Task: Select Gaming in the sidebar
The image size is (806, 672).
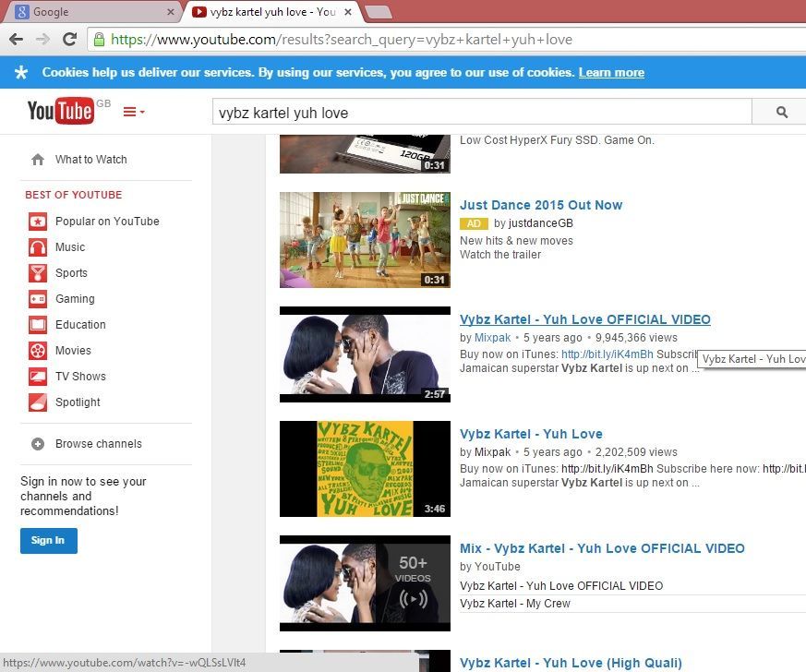Action: (75, 299)
